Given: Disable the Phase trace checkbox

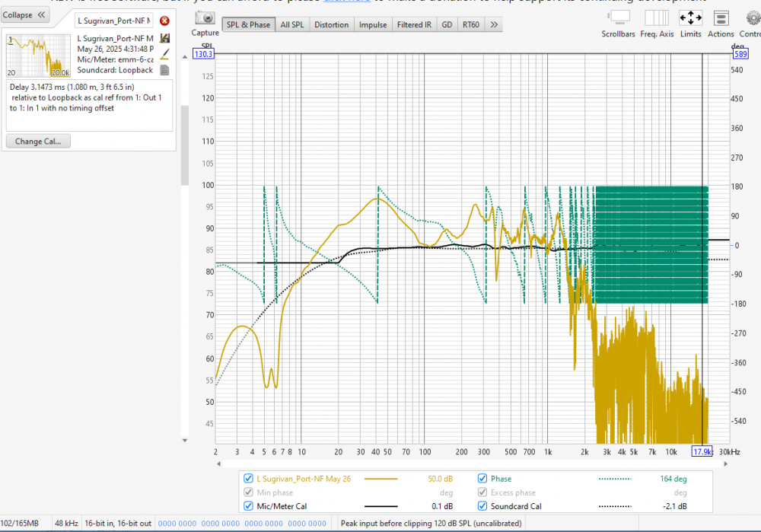Looking at the screenshot, I should [482, 479].
